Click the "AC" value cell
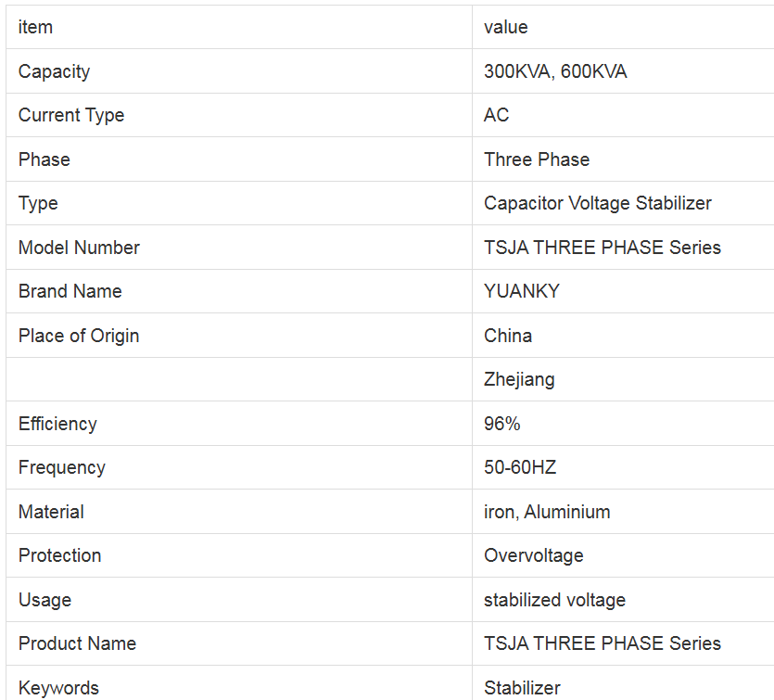The width and height of the screenshot is (774, 700). pos(497,115)
